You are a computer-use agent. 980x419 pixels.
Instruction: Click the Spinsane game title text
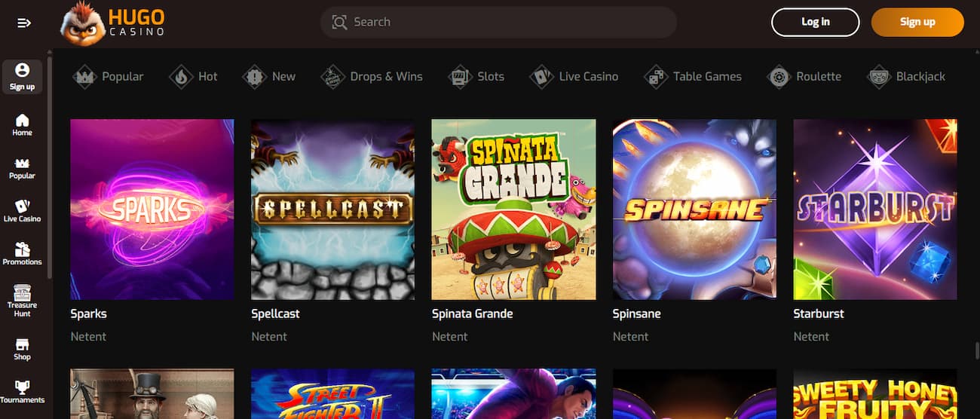click(x=636, y=313)
